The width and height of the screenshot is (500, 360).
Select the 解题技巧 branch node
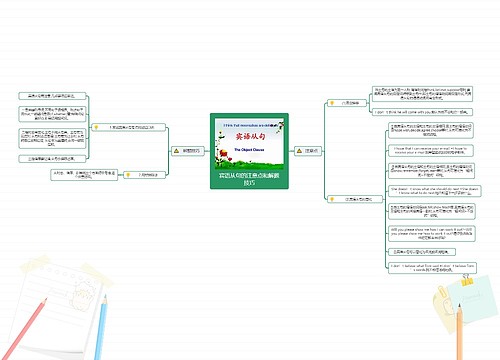187,151
